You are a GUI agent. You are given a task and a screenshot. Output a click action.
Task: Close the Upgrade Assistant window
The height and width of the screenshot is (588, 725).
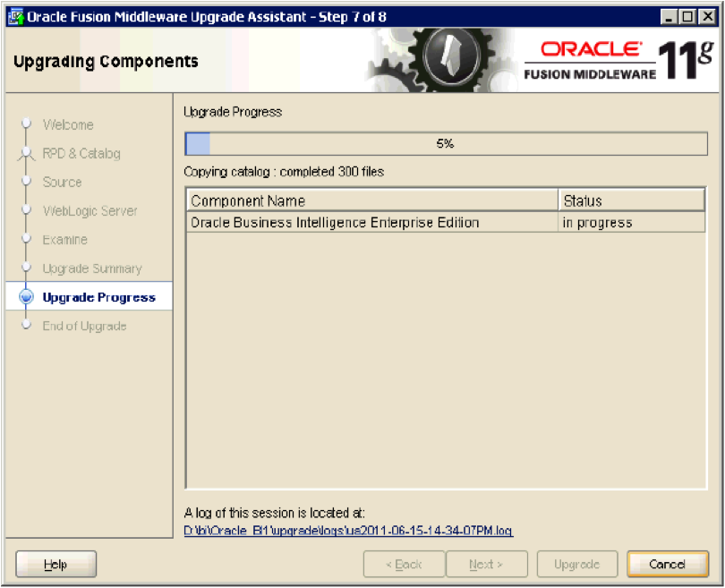[708, 17]
